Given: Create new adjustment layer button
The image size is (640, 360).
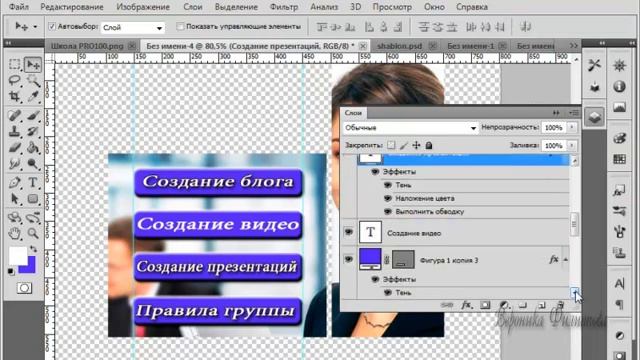Looking at the screenshot, I should coord(504,305).
